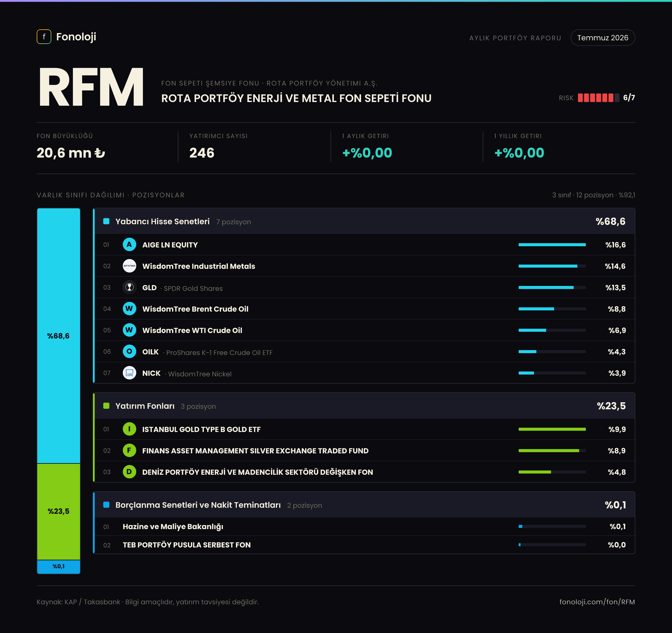Click the AIGE LN EQUITY position name

[170, 245]
